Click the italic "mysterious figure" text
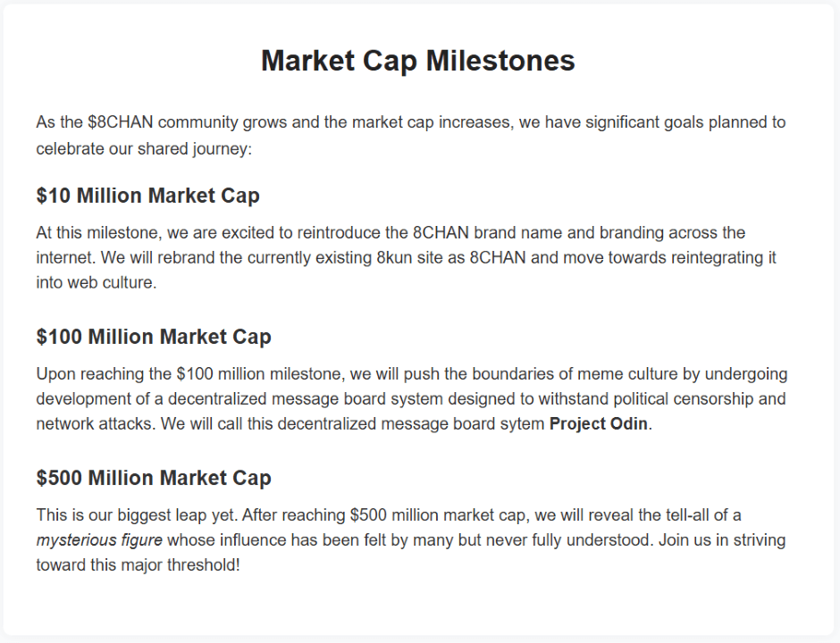840x643 pixels. click(99, 539)
